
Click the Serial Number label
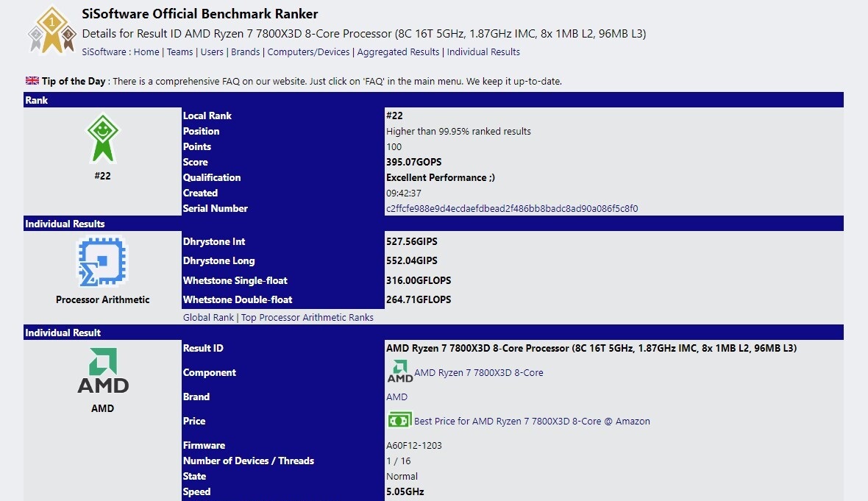click(216, 209)
